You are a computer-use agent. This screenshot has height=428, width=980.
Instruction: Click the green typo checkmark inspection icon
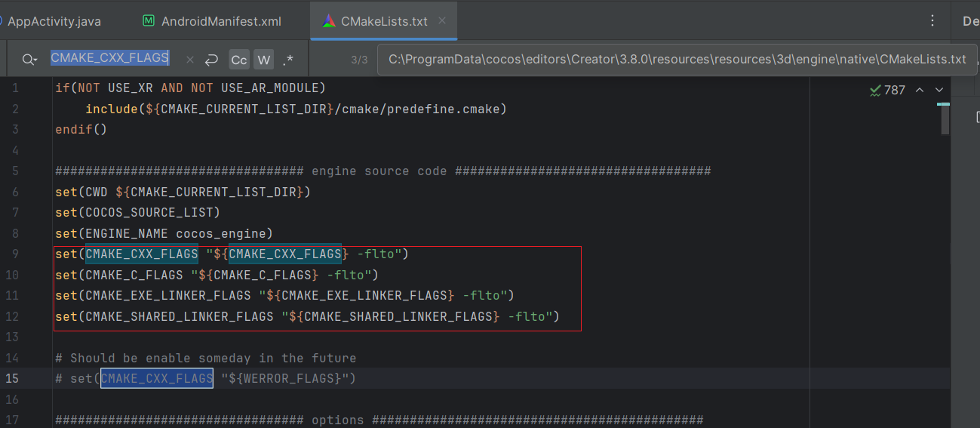(x=875, y=91)
